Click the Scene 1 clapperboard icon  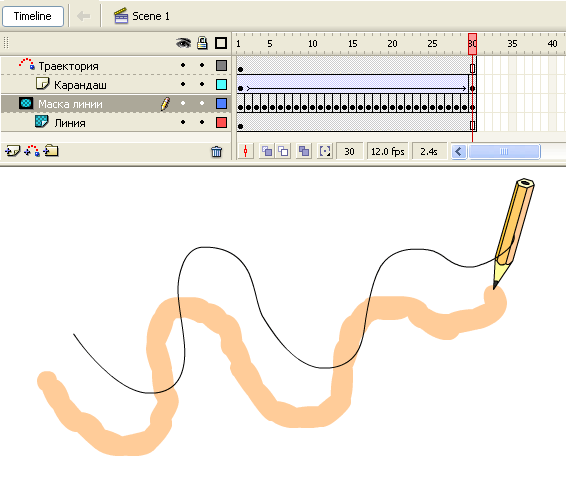pos(121,16)
